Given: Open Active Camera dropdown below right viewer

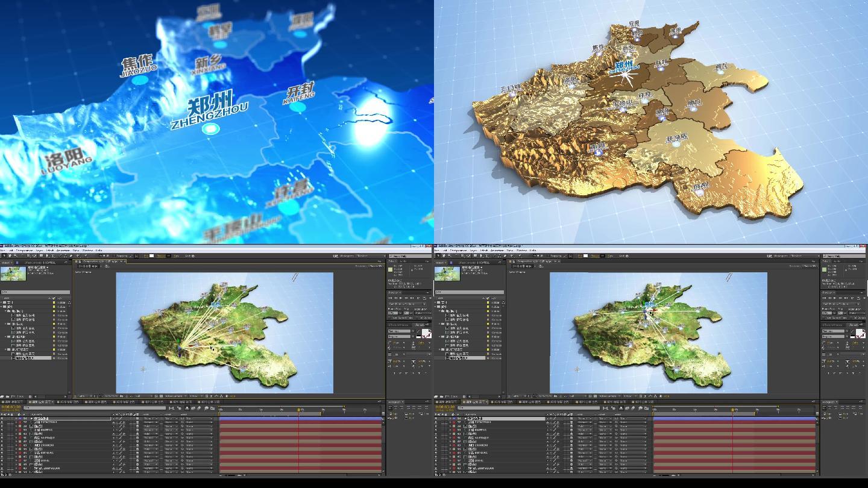Looking at the screenshot, I should point(609,396).
